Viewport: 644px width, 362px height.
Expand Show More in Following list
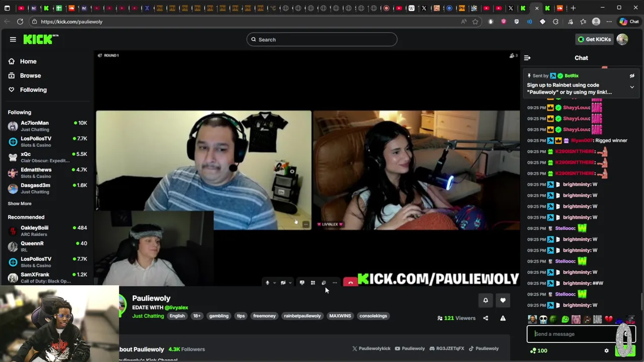(x=20, y=204)
